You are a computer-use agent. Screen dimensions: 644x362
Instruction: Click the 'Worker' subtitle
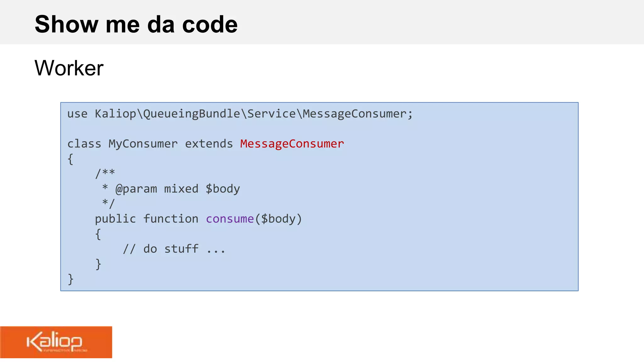(69, 68)
